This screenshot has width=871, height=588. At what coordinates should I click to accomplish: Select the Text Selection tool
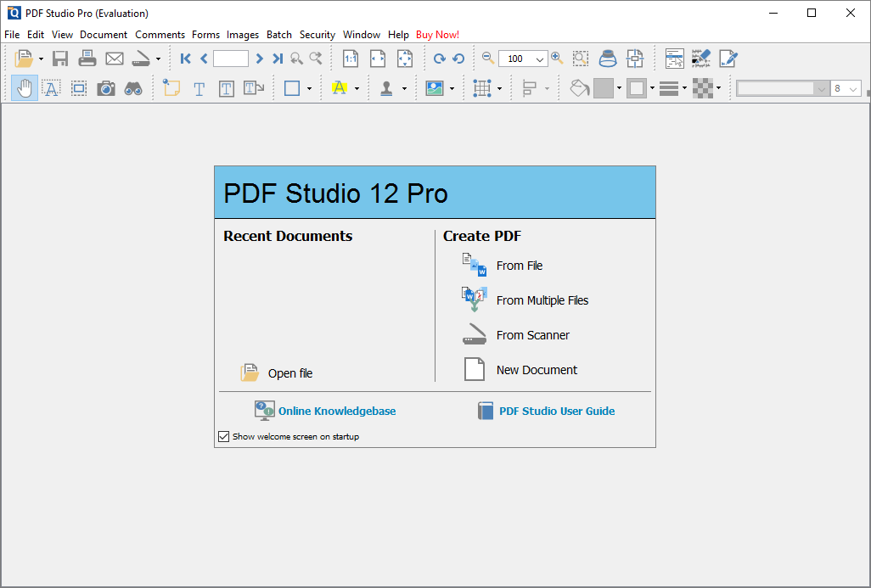pos(51,88)
